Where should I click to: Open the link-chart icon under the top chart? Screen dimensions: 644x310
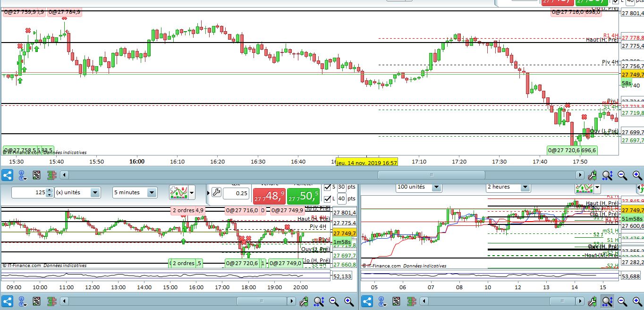(x=22, y=175)
